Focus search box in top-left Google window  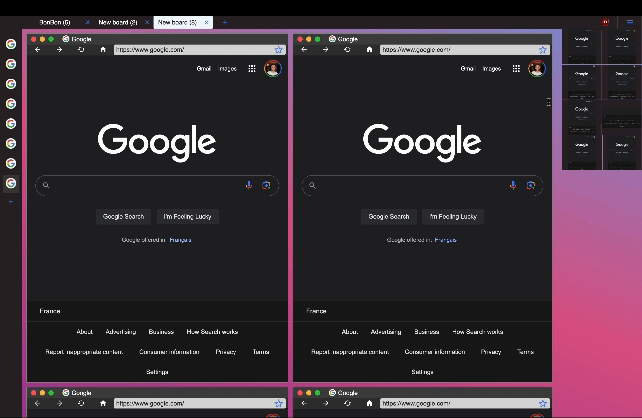pos(157,185)
